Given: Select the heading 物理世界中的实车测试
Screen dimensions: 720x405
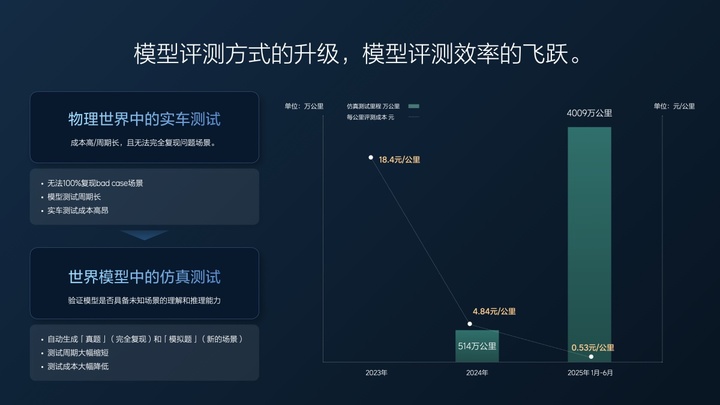Looking at the screenshot, I should [x=144, y=119].
